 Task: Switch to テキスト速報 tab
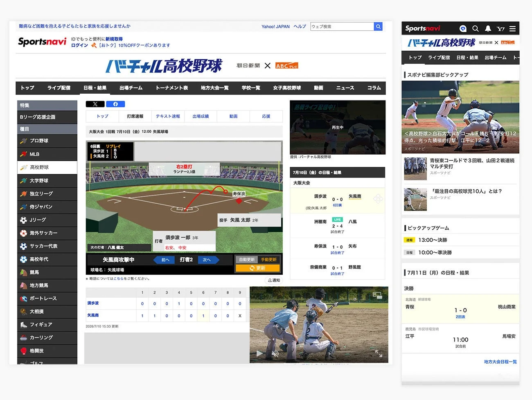[x=168, y=117]
